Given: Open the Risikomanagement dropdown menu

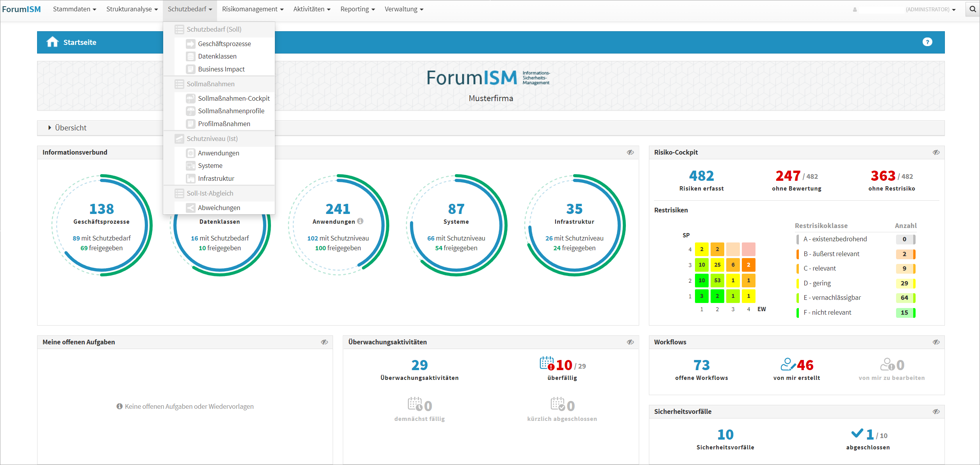Looking at the screenshot, I should (x=252, y=9).
